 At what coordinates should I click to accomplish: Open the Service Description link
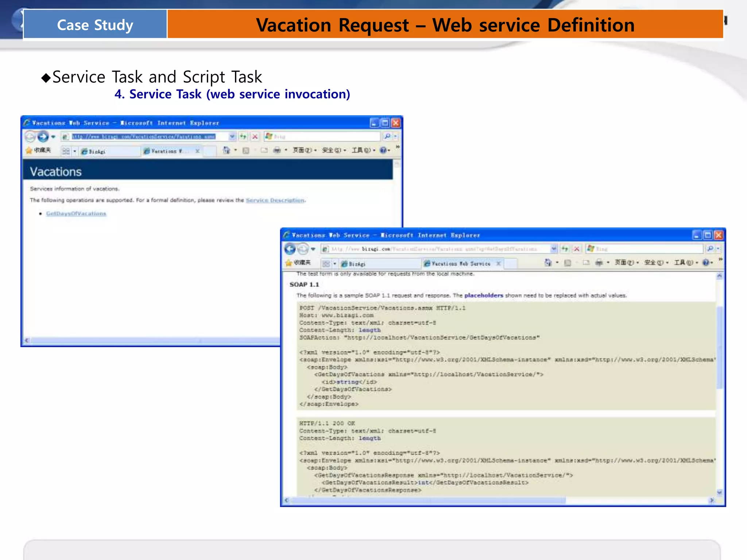[275, 200]
